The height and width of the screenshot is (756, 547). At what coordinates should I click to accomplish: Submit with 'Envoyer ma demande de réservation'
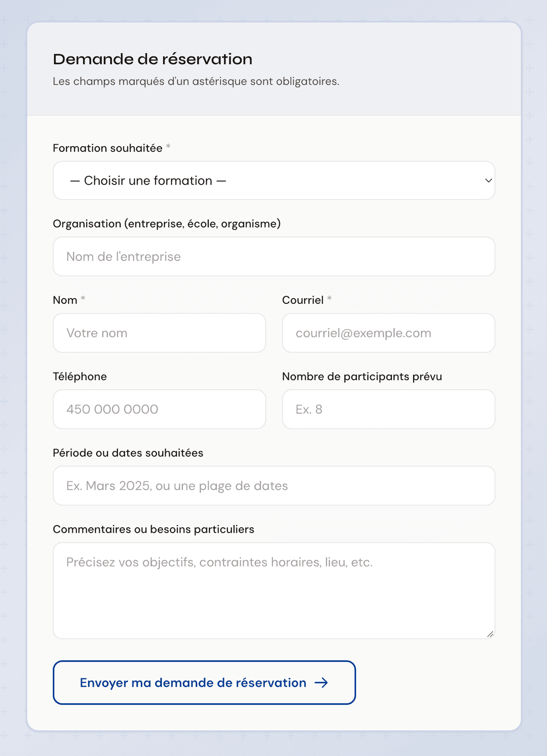point(204,683)
